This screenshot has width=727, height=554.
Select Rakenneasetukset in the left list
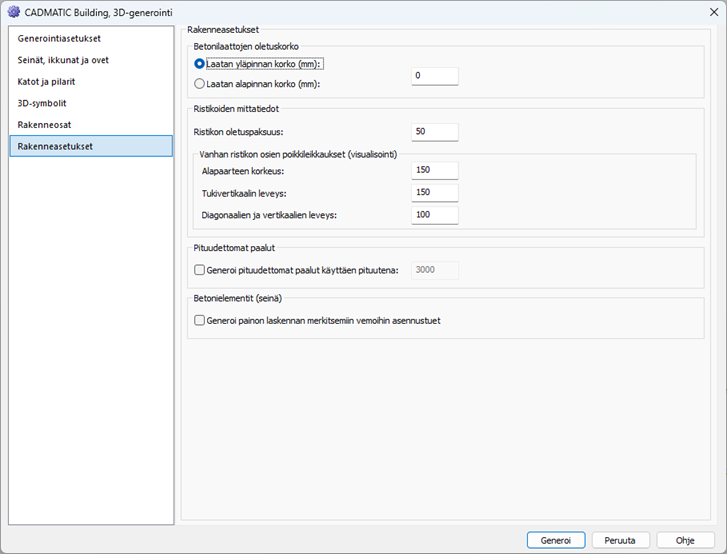55,146
